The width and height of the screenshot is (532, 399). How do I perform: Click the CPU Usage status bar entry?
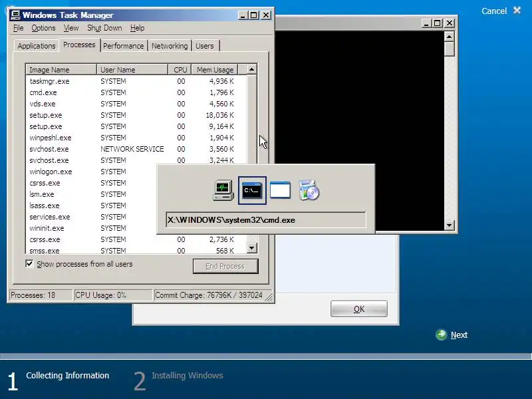113,295
